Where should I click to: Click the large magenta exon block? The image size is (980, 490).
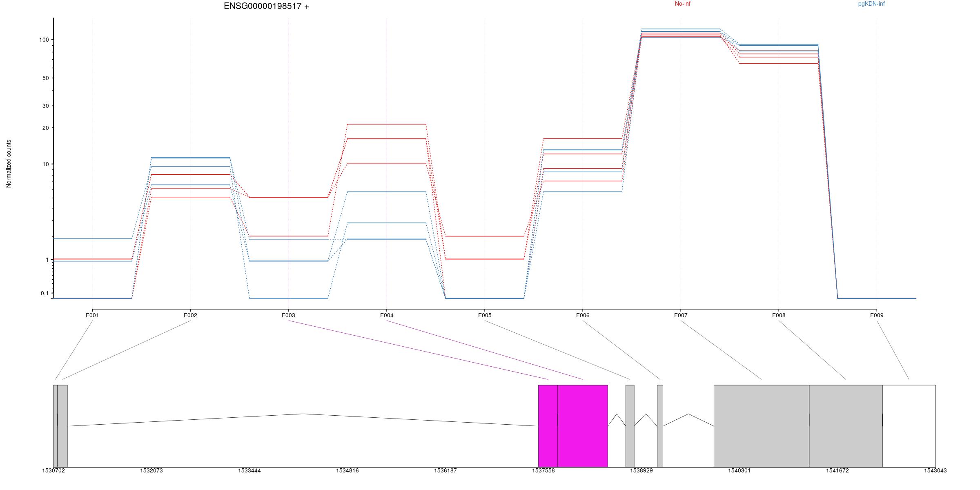[x=583, y=425]
